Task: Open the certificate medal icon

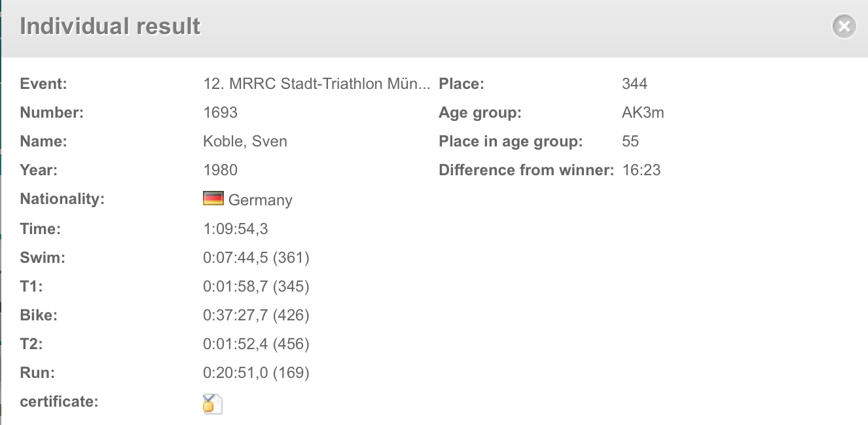Action: coord(213,403)
